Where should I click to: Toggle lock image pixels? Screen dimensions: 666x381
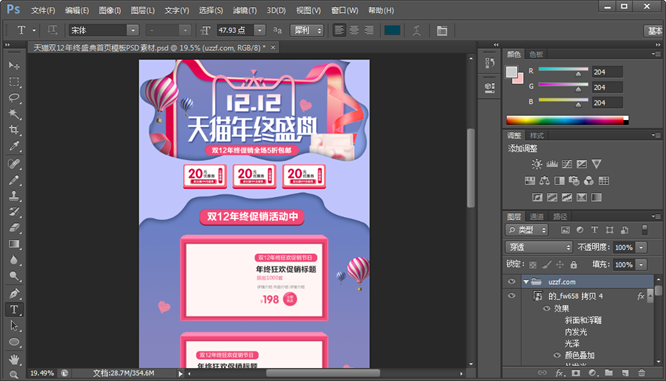coord(547,265)
